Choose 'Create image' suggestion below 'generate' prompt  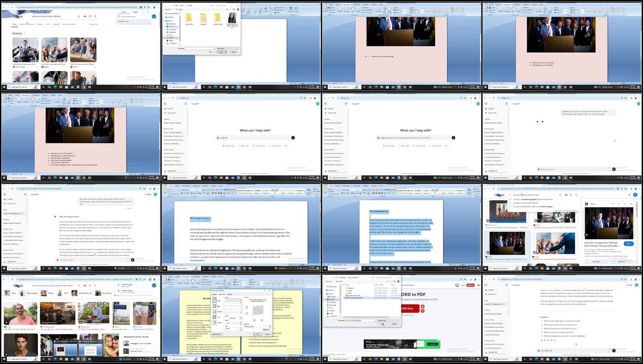(x=228, y=146)
